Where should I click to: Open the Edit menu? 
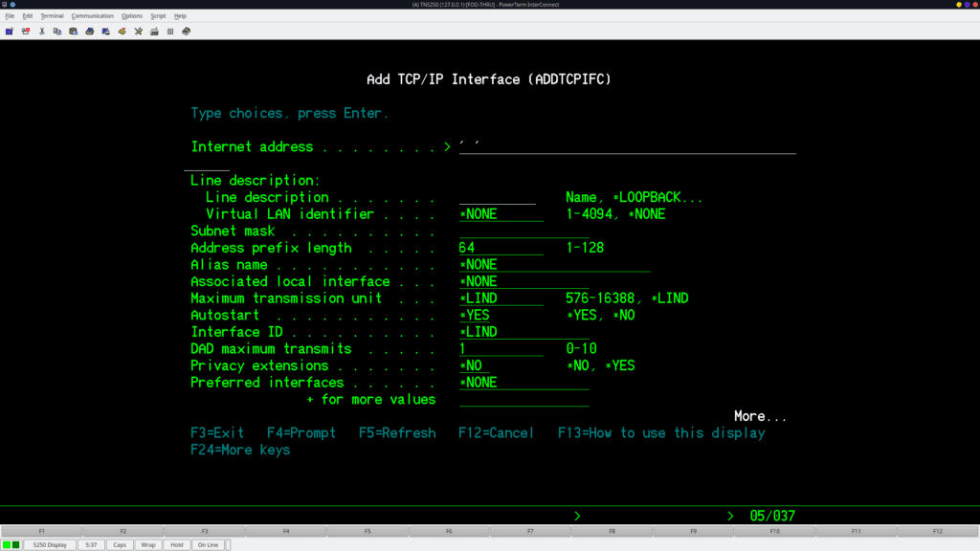pos(28,15)
